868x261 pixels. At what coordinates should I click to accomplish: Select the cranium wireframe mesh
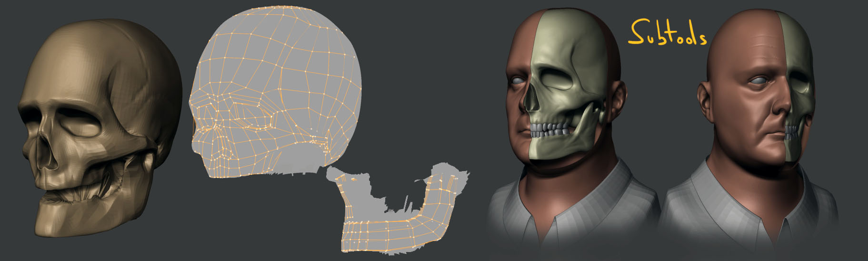[x=275, y=92]
